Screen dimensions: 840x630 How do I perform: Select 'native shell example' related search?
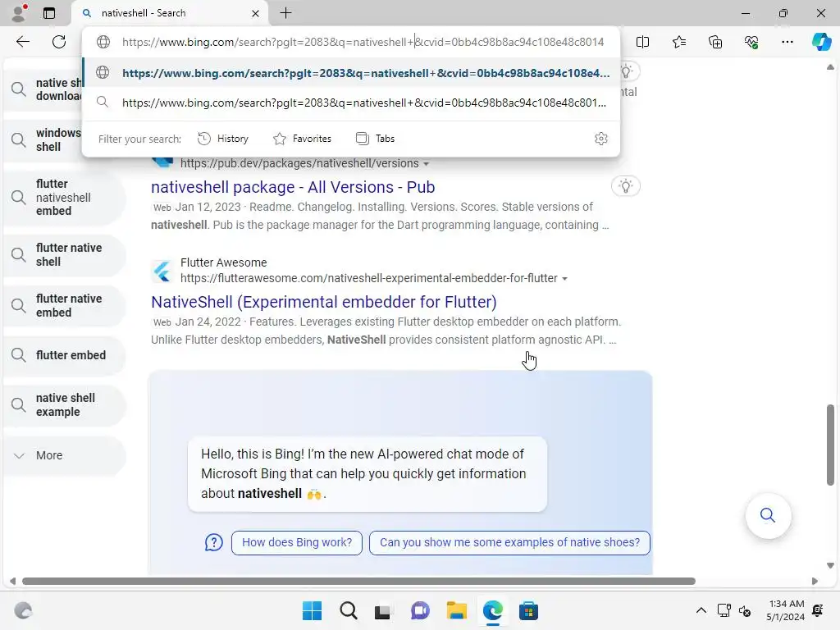pos(64,405)
